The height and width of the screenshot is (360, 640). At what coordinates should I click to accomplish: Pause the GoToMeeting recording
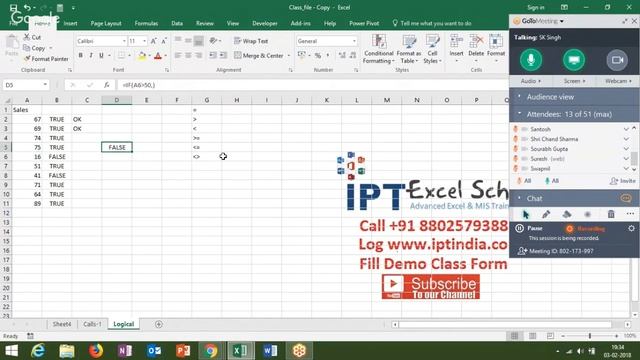coord(529,229)
